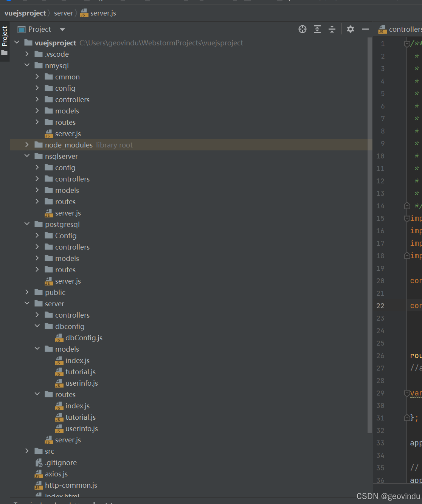
Task: Select the src folder
Action: coord(50,451)
